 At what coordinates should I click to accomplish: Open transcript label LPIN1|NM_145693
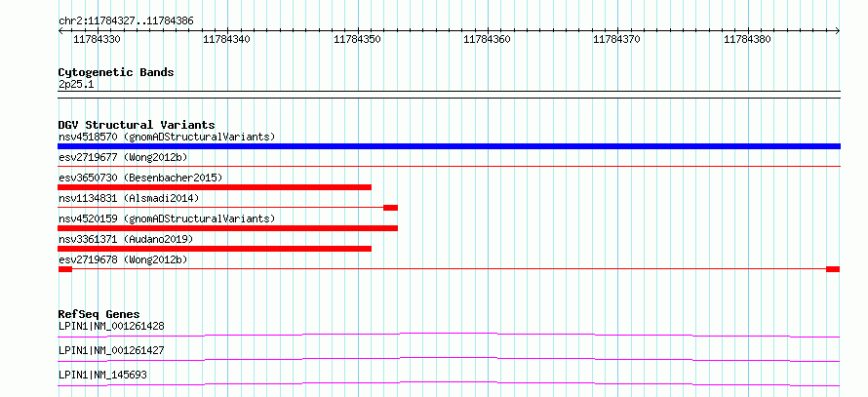tap(102, 375)
